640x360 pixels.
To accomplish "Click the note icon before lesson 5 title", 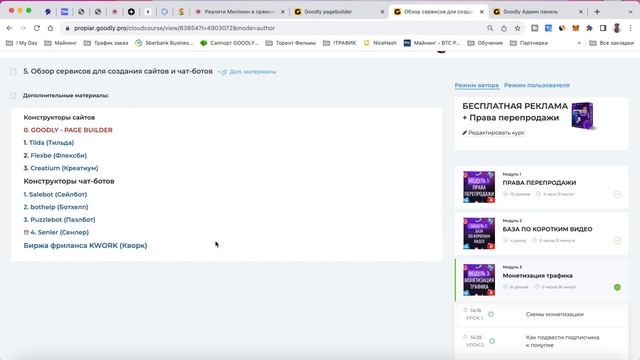I will click(13, 71).
